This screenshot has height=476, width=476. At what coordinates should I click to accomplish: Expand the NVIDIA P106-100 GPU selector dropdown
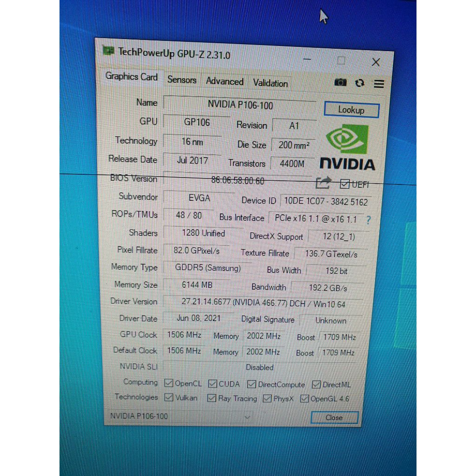247,417
